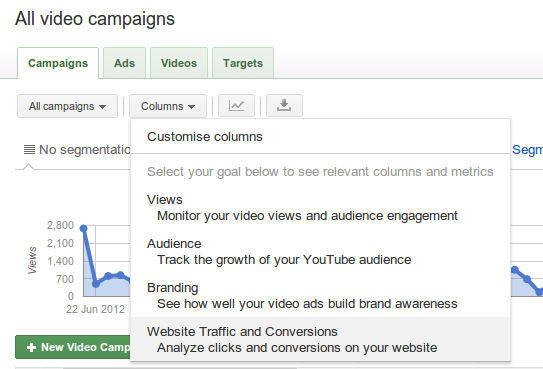Click the plus icon on New Video Campaign
Screen dimensions: 543x369
point(32,347)
